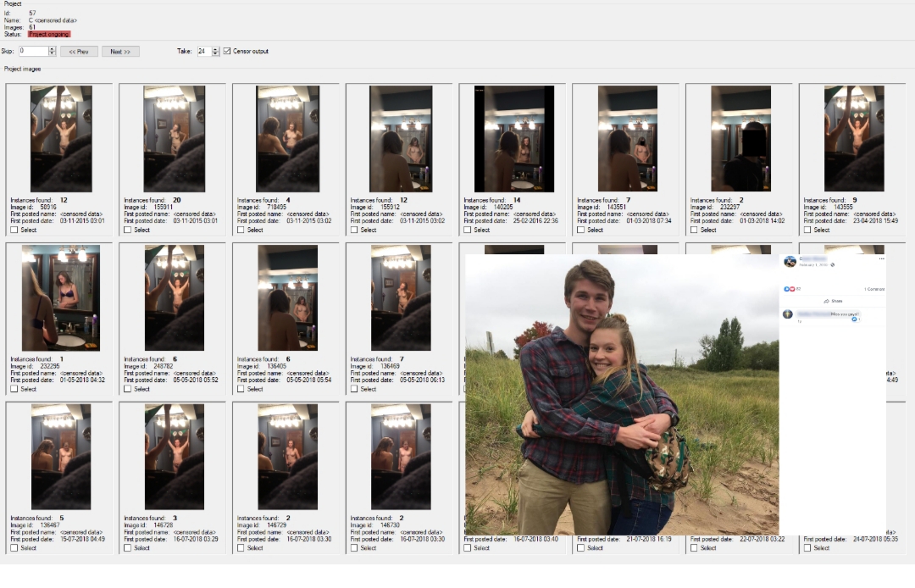Viewport: 915px width, 588px height.
Task: Open the three-dot options menu on post
Action: pyautogui.click(x=881, y=258)
